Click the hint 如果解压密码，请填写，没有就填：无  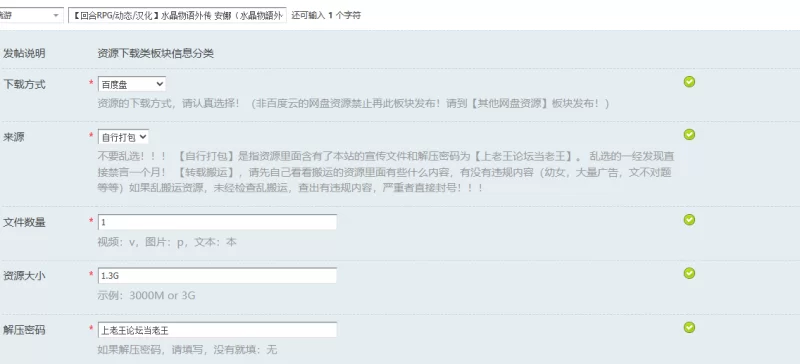187,350
